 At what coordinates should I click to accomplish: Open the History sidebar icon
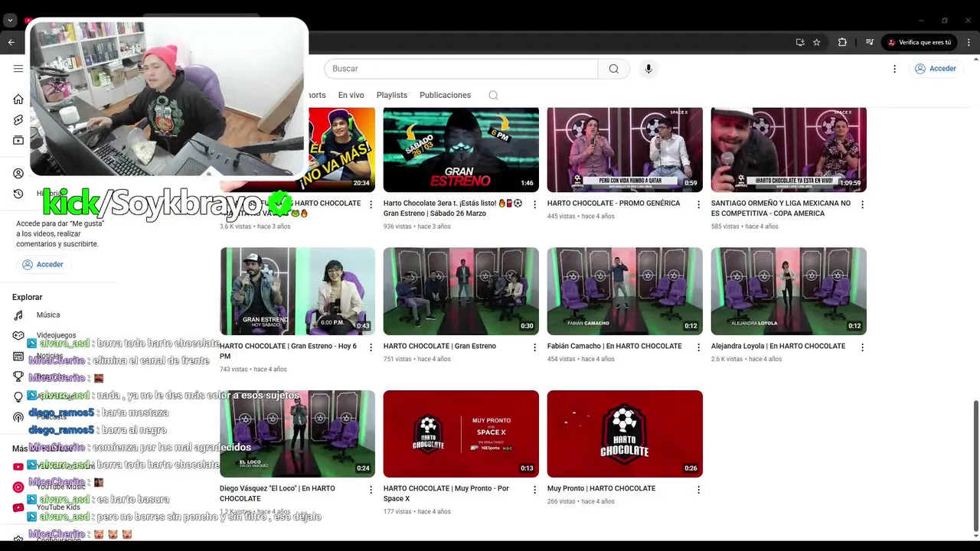18,194
